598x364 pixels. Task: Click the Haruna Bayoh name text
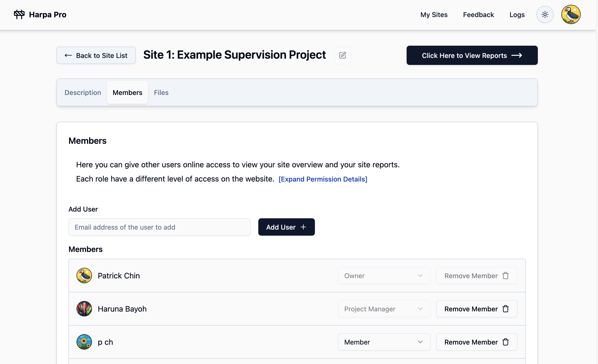point(122,309)
